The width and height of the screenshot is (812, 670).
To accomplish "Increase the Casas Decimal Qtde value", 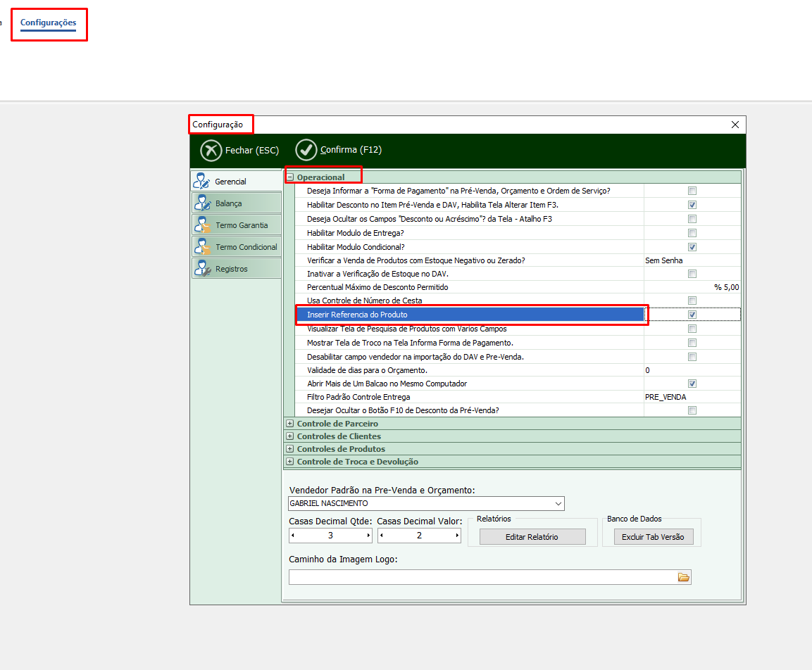I will [368, 536].
